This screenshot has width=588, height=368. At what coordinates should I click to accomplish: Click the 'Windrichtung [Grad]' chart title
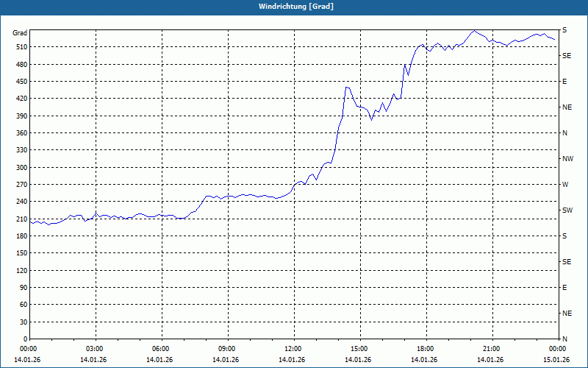pos(296,7)
